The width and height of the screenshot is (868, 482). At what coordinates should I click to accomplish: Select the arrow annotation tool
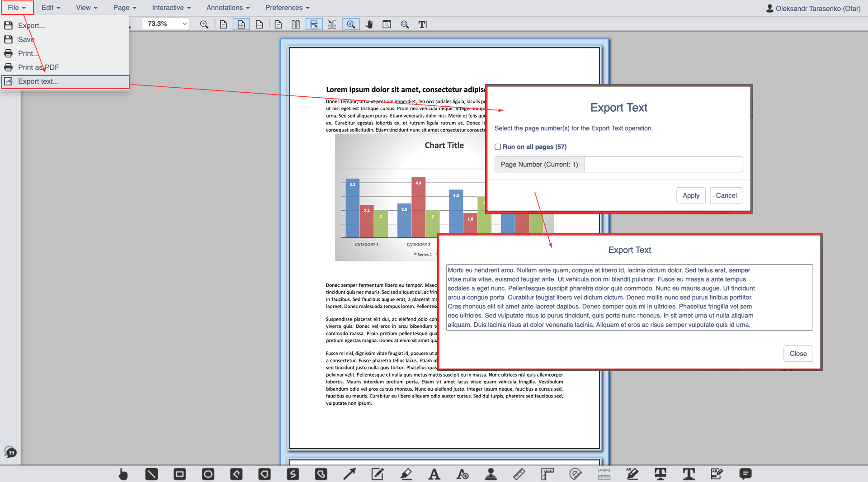click(x=349, y=474)
